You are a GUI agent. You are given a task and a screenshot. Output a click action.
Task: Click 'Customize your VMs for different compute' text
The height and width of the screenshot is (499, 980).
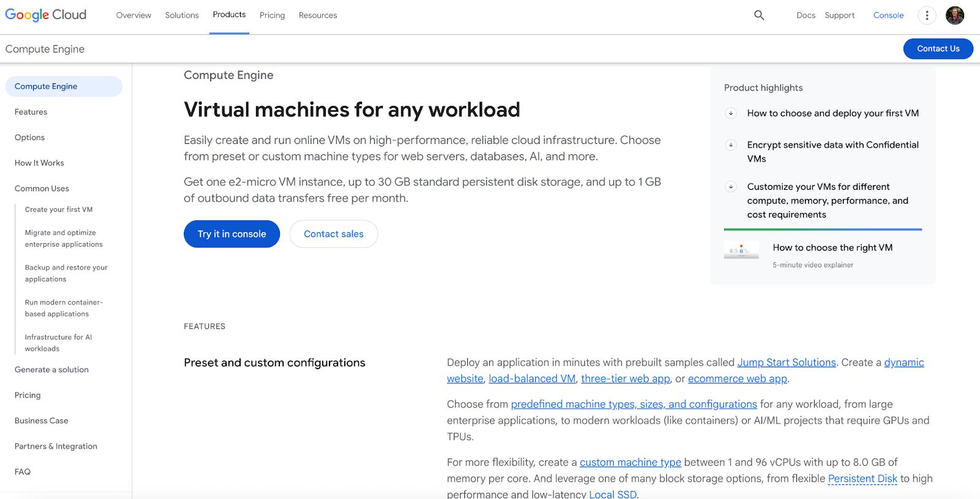coord(827,201)
